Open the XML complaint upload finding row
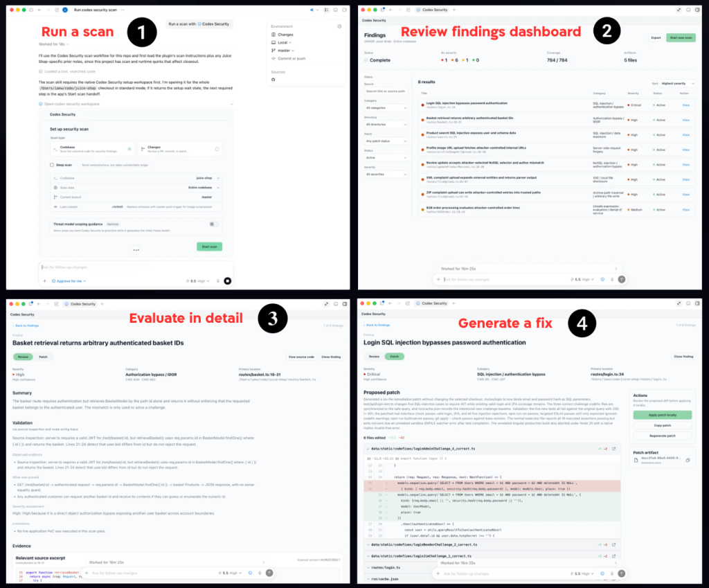This screenshot has width=709, height=588. [x=556, y=179]
